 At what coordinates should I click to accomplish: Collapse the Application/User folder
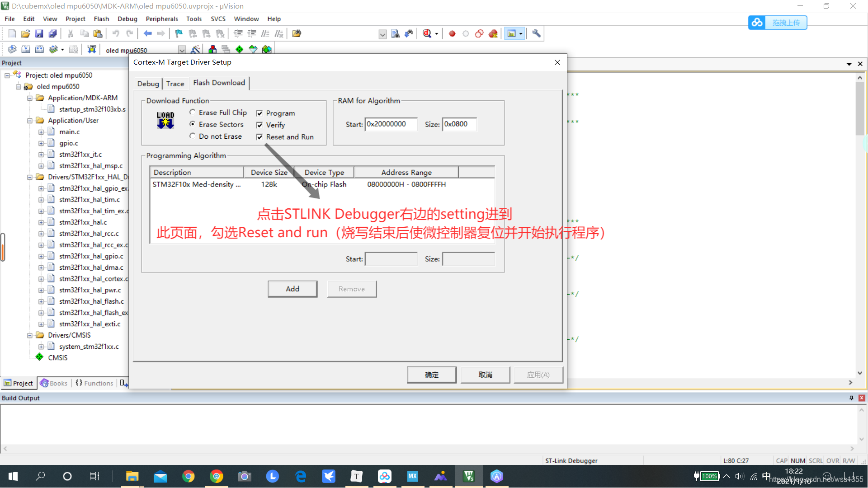[30, 120]
